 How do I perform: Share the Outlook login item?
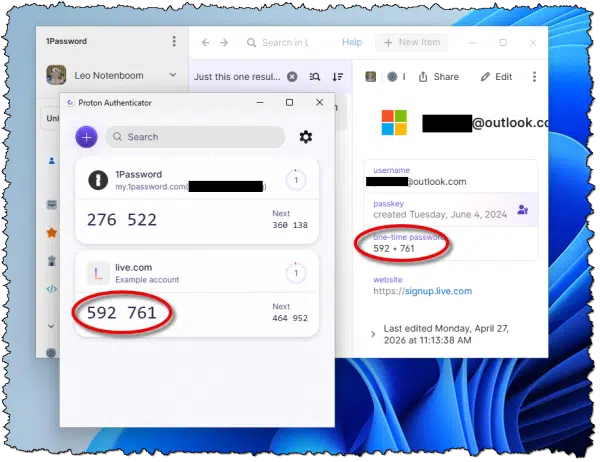click(x=439, y=77)
